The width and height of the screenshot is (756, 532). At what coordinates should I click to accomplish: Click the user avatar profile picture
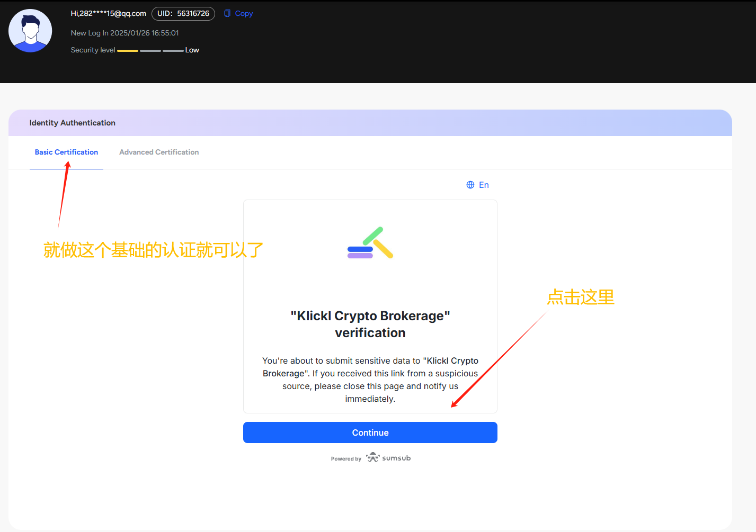(30, 31)
